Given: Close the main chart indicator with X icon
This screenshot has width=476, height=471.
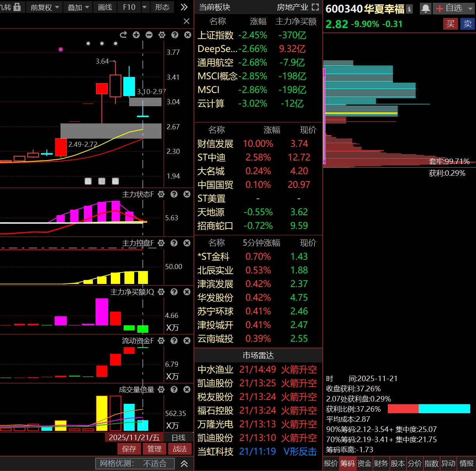Looking at the screenshot, I should point(188,35).
